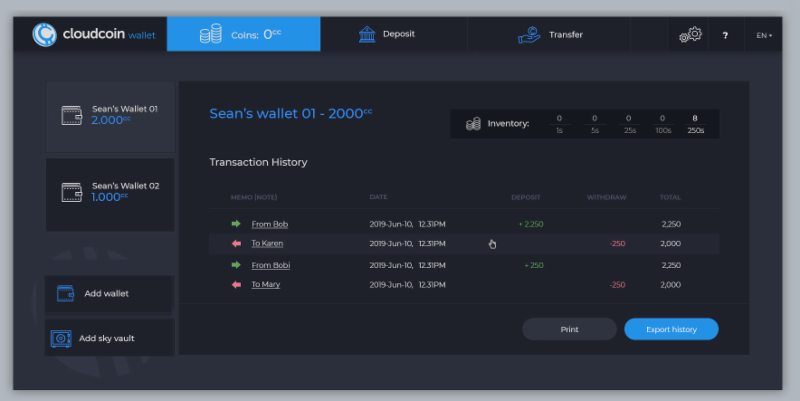The width and height of the screenshot is (800, 401).
Task: Open the Coins tab
Action: [243, 34]
